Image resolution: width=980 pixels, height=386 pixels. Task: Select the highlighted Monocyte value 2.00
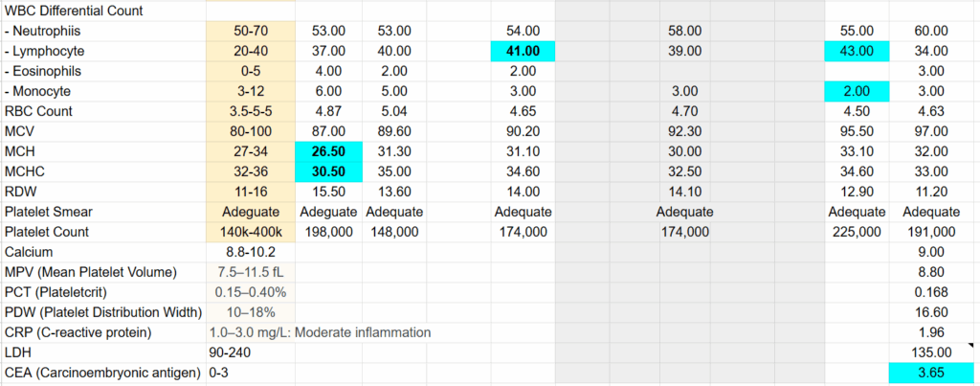click(857, 91)
